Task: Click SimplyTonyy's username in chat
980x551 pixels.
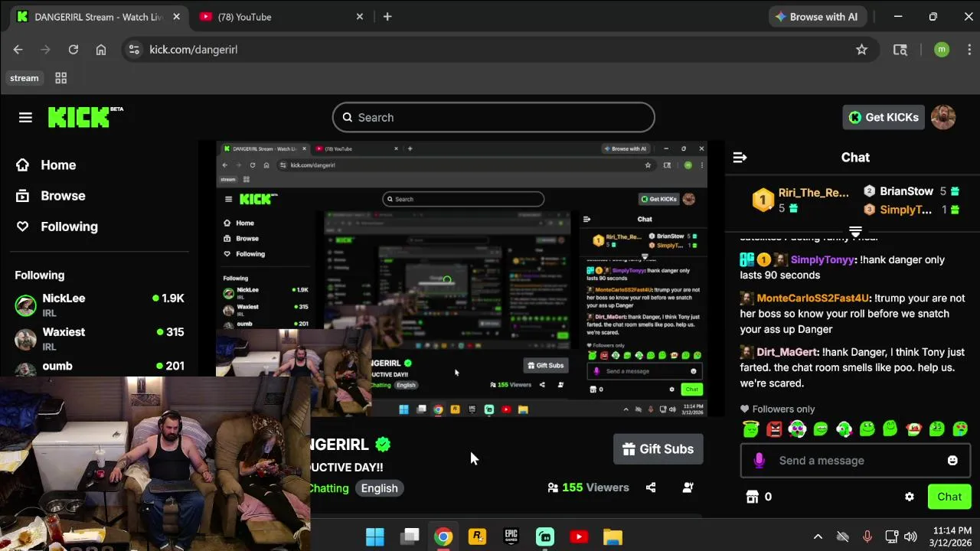Action: point(822,259)
